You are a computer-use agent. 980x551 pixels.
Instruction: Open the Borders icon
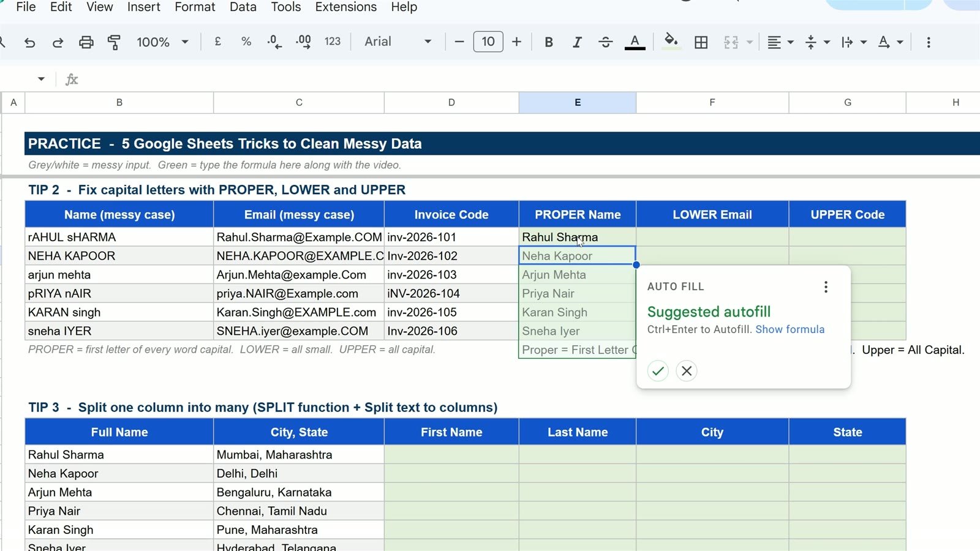(x=701, y=42)
